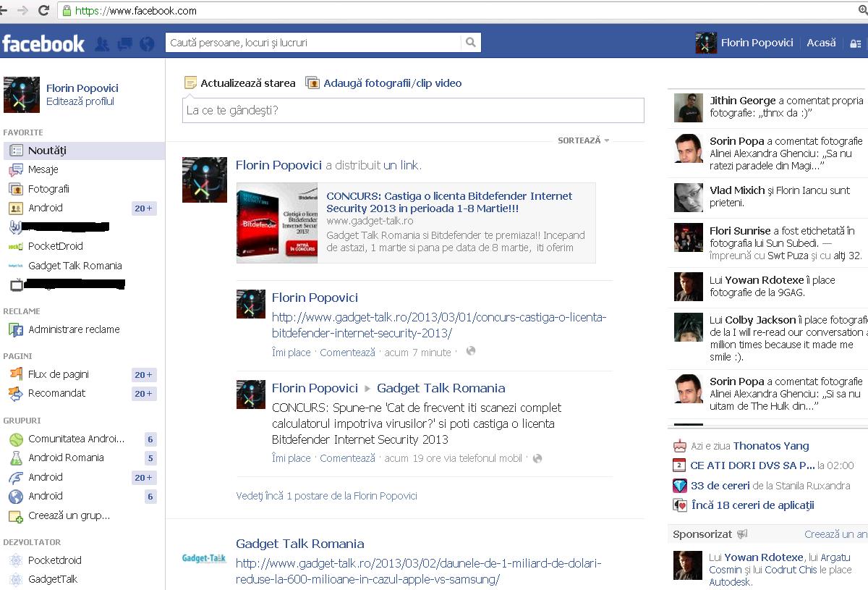This screenshot has height=590, width=868.
Task: Click Îmi place on 7 minute post
Action: tap(291, 353)
